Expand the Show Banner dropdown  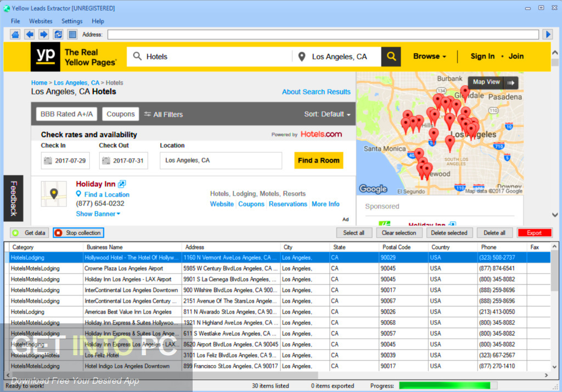[x=98, y=214]
